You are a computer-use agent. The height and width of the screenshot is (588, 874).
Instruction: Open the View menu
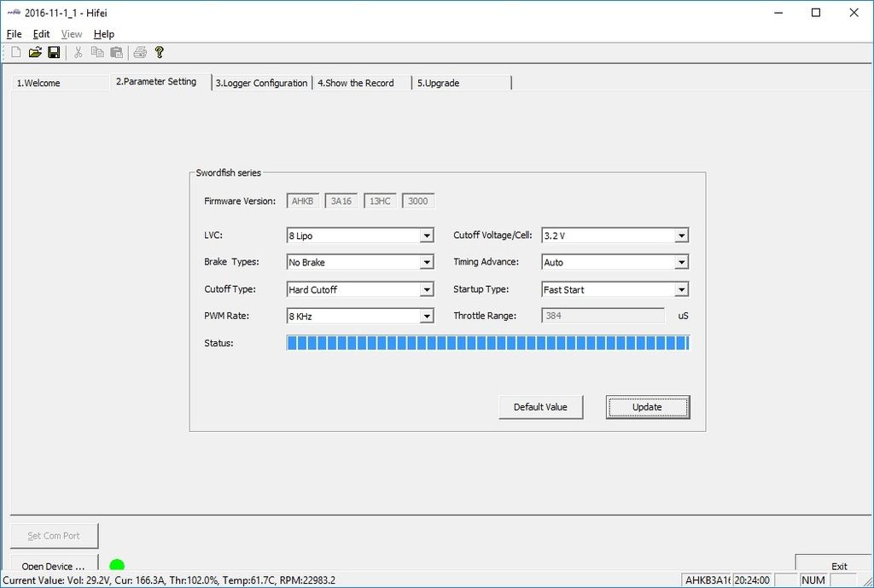point(72,34)
